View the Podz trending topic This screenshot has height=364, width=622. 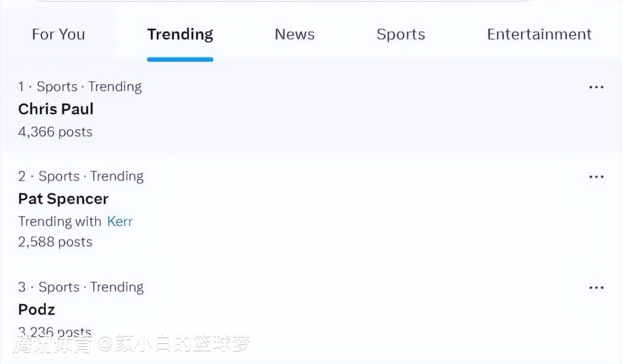point(37,309)
